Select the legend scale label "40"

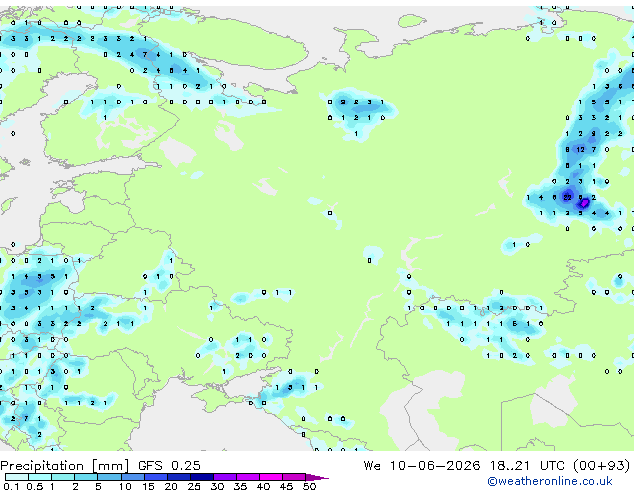point(263,486)
